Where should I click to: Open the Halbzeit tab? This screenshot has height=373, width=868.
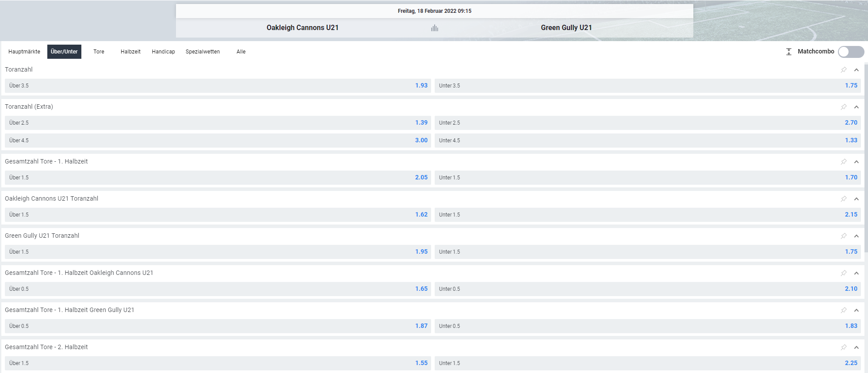(130, 52)
